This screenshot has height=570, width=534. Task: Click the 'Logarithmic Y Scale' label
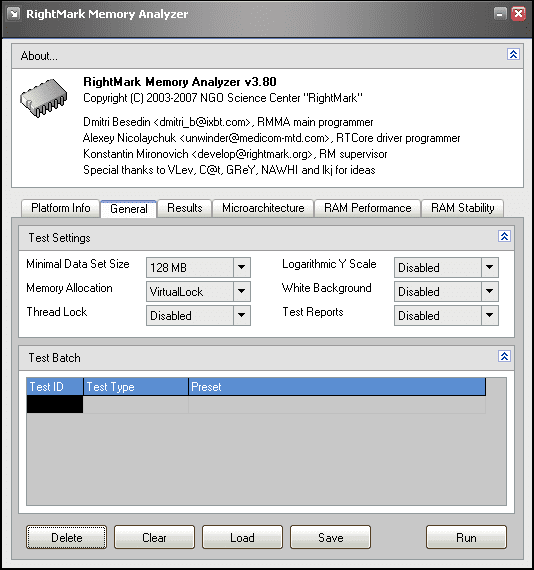(x=329, y=264)
